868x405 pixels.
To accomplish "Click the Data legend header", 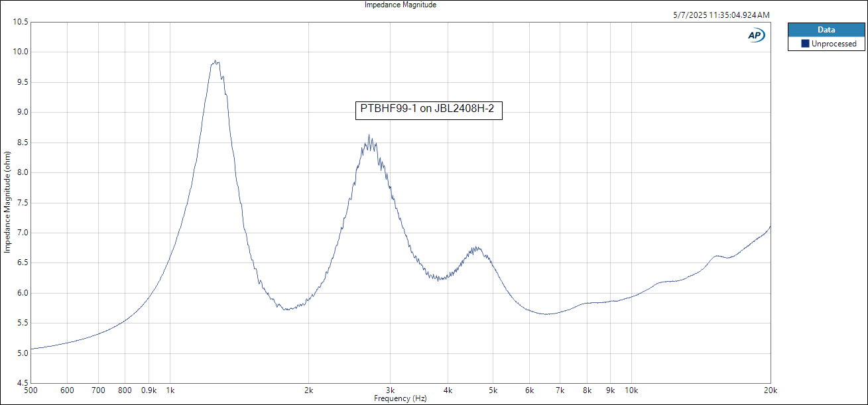I will tap(826, 30).
